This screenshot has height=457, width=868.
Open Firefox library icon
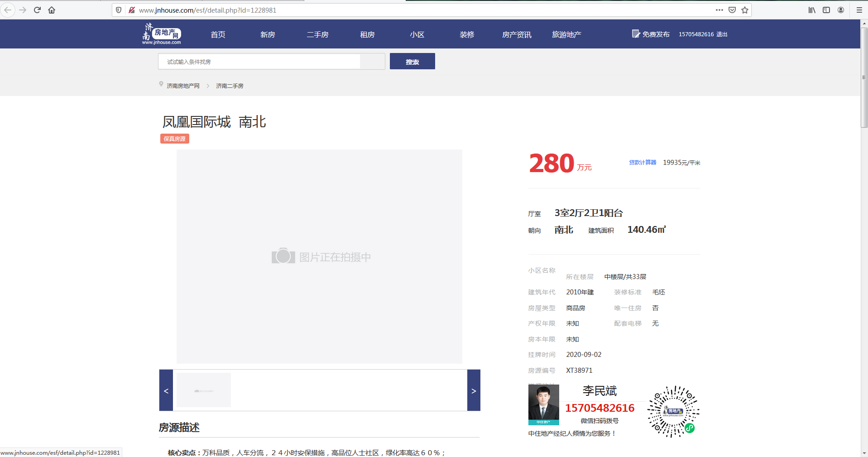[x=812, y=10]
